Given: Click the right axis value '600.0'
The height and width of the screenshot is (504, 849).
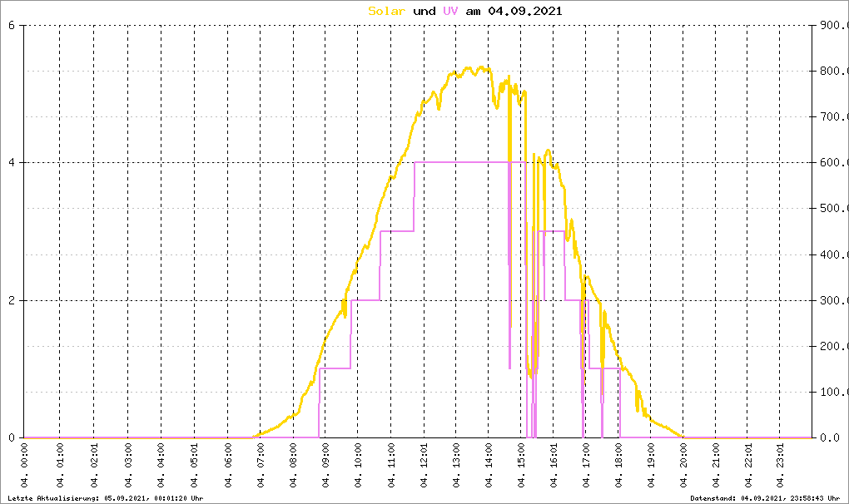Looking at the screenshot, I should tap(834, 163).
